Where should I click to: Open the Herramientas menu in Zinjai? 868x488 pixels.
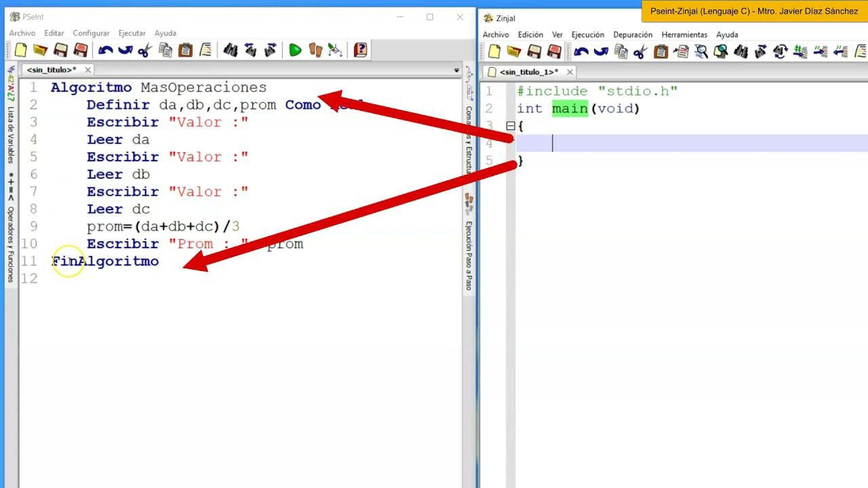point(684,35)
